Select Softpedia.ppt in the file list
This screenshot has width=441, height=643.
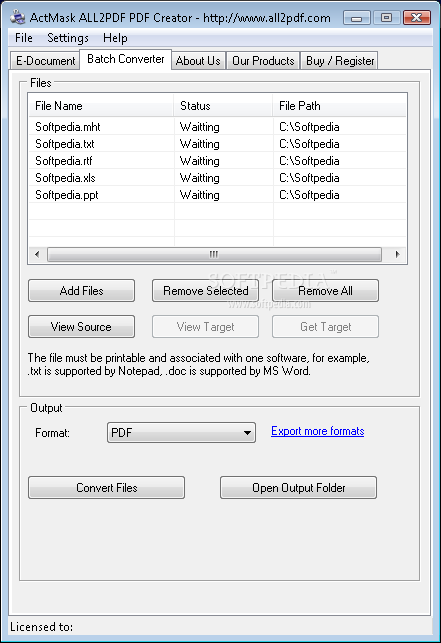click(x=67, y=195)
